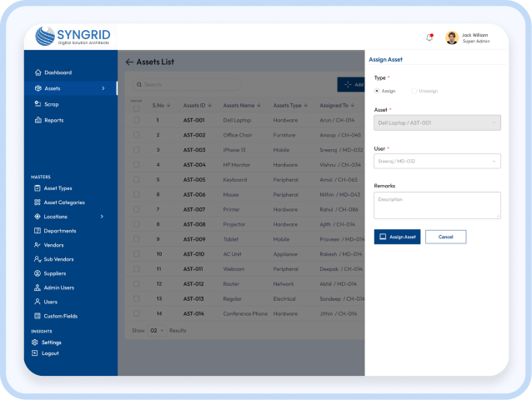Click the back arrow beside Assets List
Screen dimensions: 532x400
[129, 62]
